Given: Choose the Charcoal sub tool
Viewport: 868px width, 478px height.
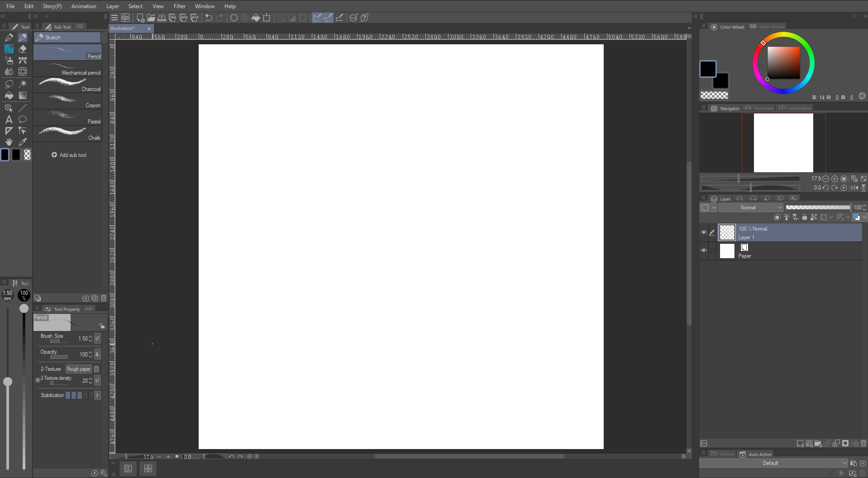Looking at the screenshot, I should (x=68, y=85).
